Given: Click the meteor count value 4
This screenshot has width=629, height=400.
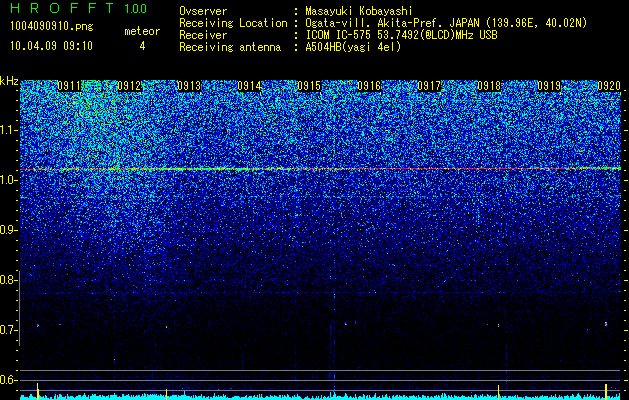Looking at the screenshot, I should pyautogui.click(x=142, y=46).
